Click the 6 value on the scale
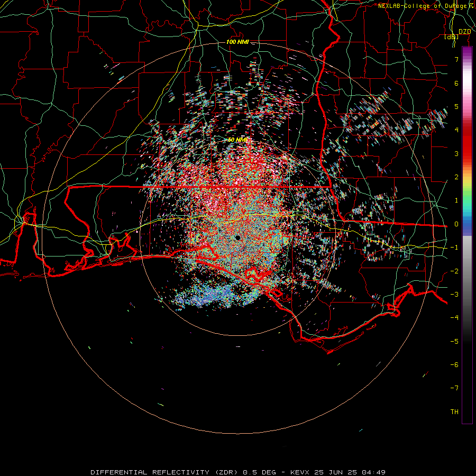Viewport: 476px width, 476px height. (456, 83)
